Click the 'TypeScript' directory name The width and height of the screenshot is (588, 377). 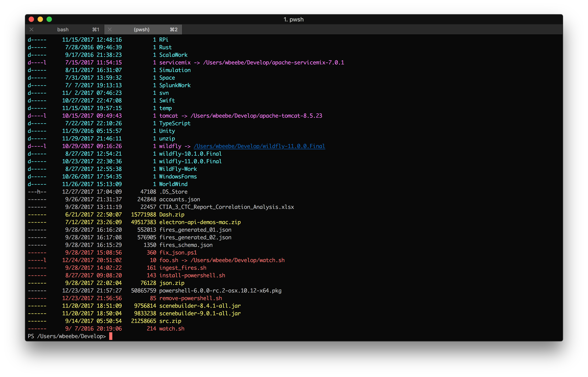(175, 123)
